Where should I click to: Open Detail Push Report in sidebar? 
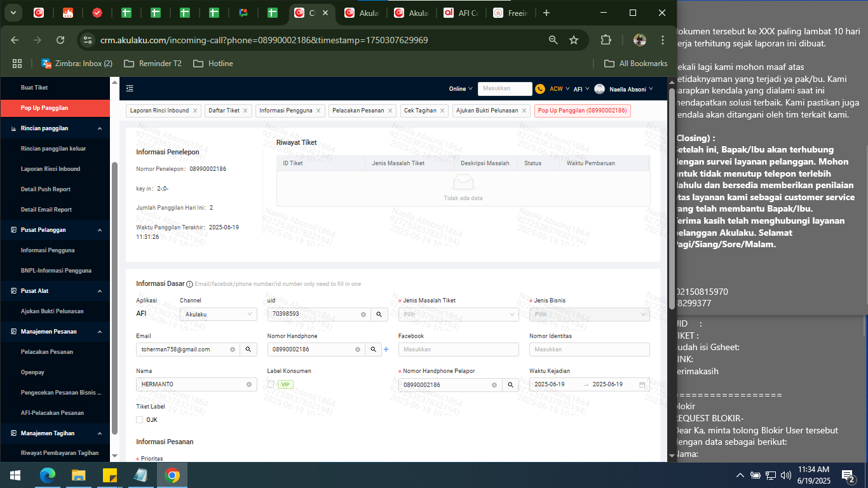point(46,189)
